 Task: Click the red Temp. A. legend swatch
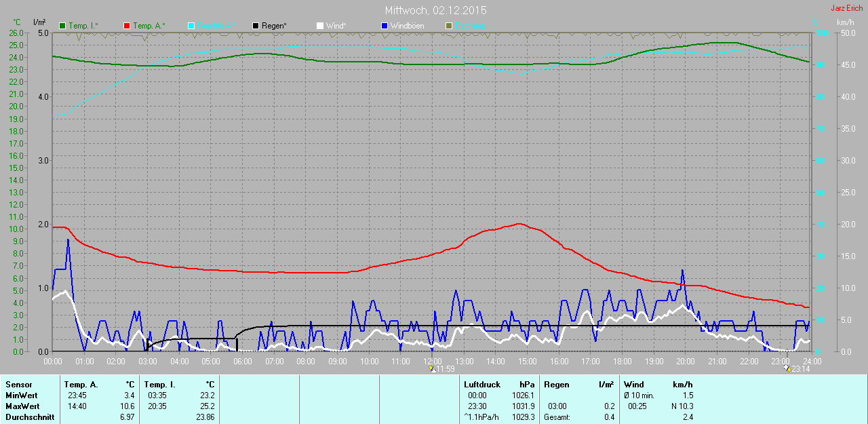point(127,26)
